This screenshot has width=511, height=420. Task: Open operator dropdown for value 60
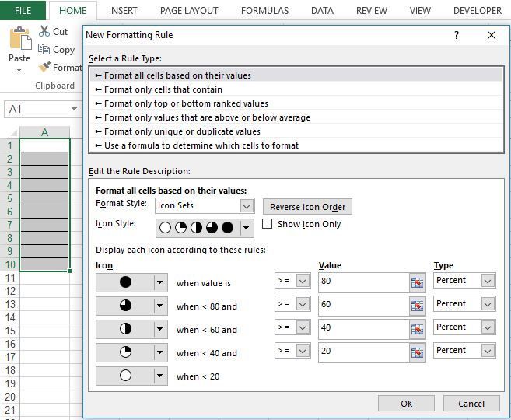(303, 304)
